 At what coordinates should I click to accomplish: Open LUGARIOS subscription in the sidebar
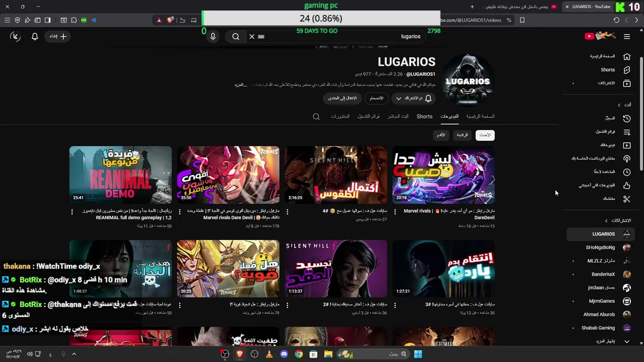(x=602, y=234)
